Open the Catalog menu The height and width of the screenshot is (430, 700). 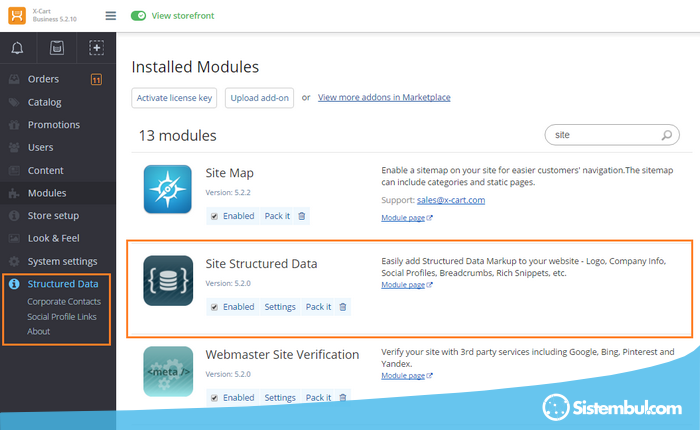45,102
